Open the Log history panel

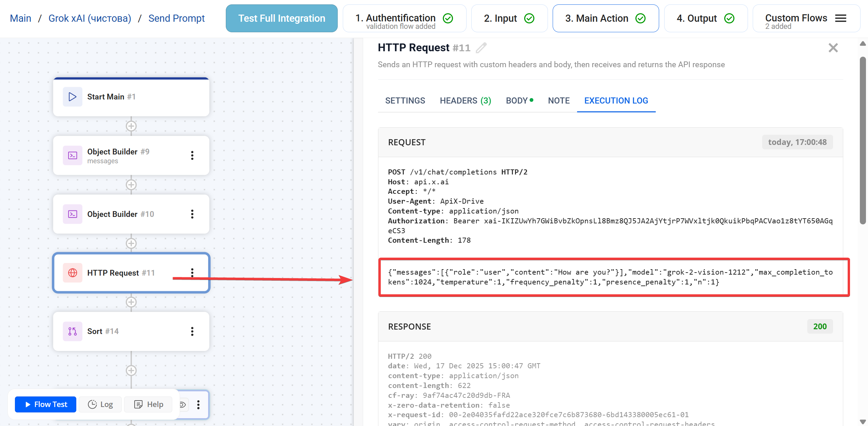click(100, 404)
